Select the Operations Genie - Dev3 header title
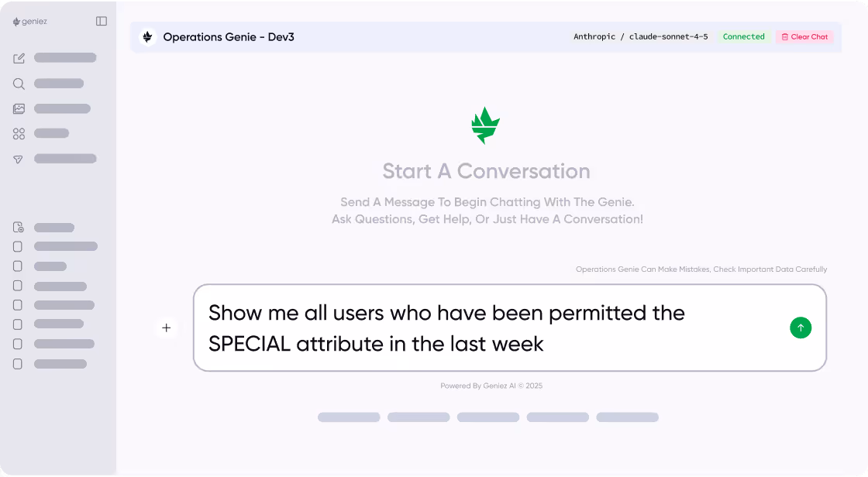The image size is (868, 477). pyautogui.click(x=230, y=36)
